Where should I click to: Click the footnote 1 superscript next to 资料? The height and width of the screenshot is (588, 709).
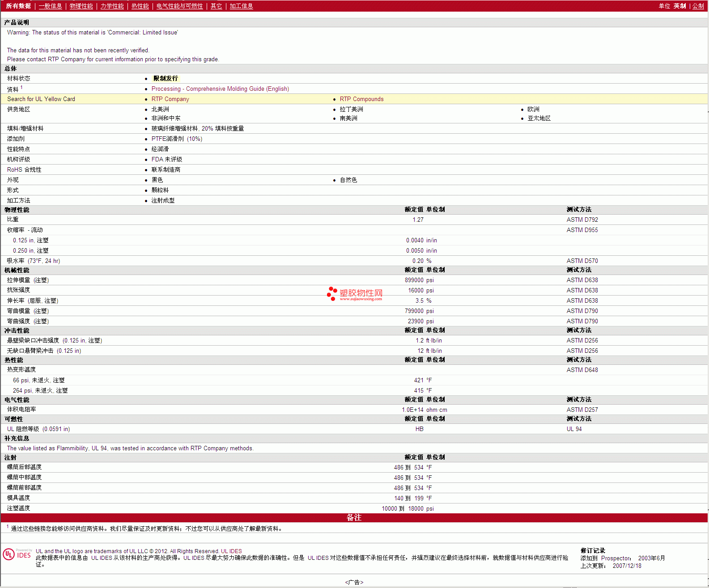pyautogui.click(x=21, y=87)
